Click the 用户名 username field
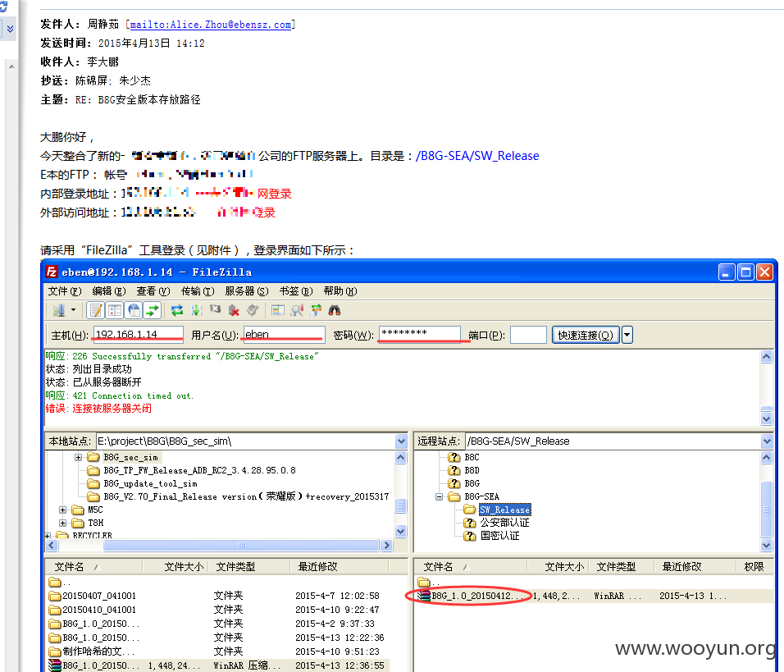The image size is (784, 672). click(x=284, y=335)
